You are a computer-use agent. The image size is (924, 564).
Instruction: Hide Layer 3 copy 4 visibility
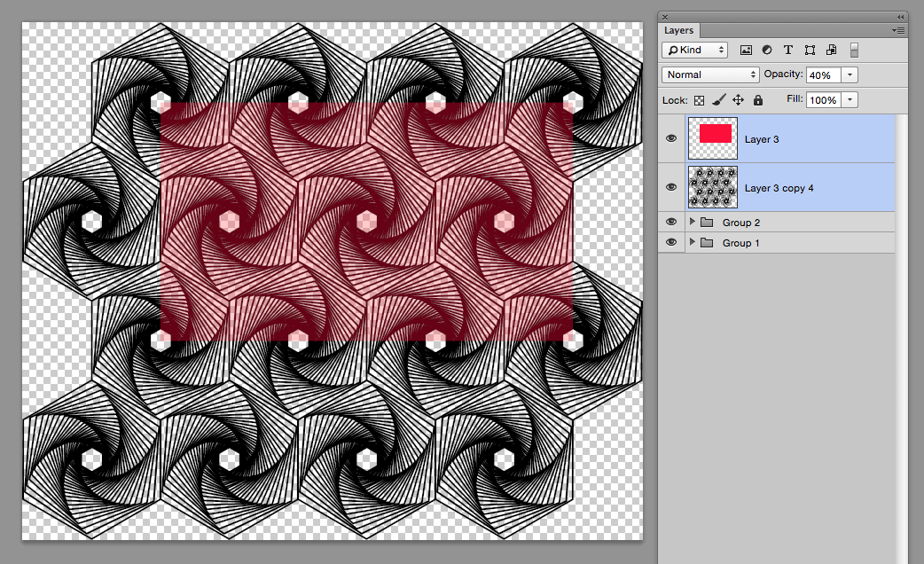pyautogui.click(x=671, y=187)
